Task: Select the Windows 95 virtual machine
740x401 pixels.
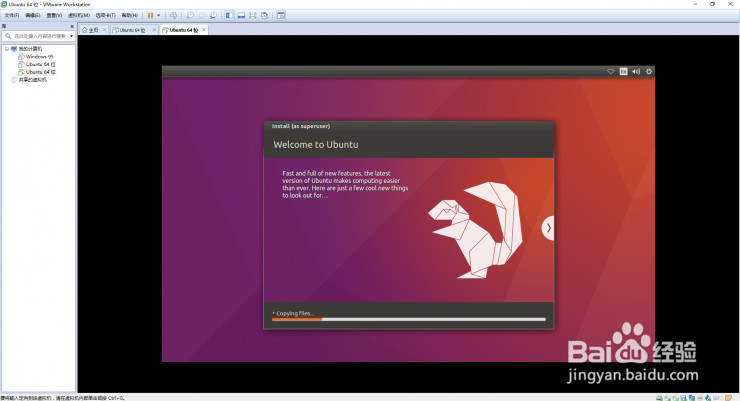Action: click(40, 56)
